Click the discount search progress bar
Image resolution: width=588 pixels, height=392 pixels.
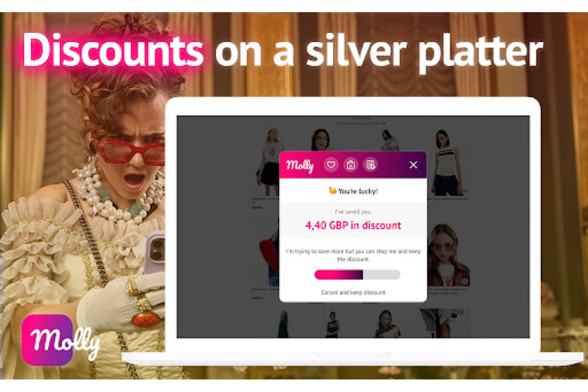[x=357, y=274]
